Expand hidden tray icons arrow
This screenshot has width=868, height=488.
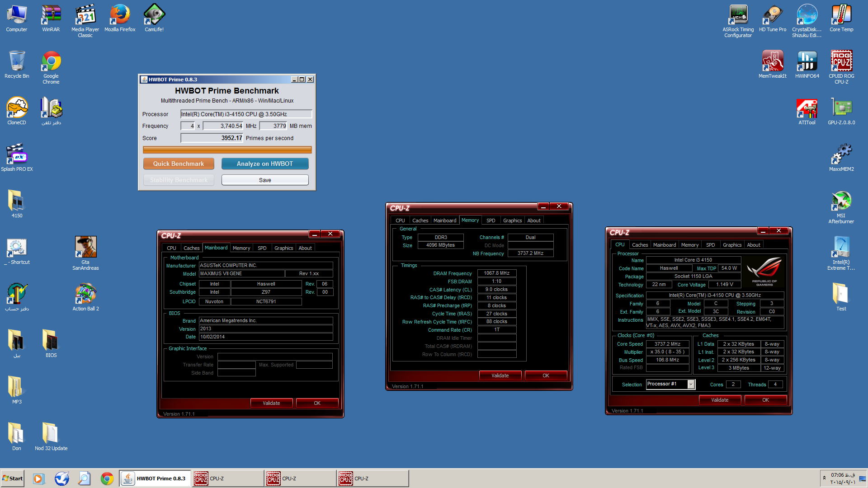pos(824,478)
